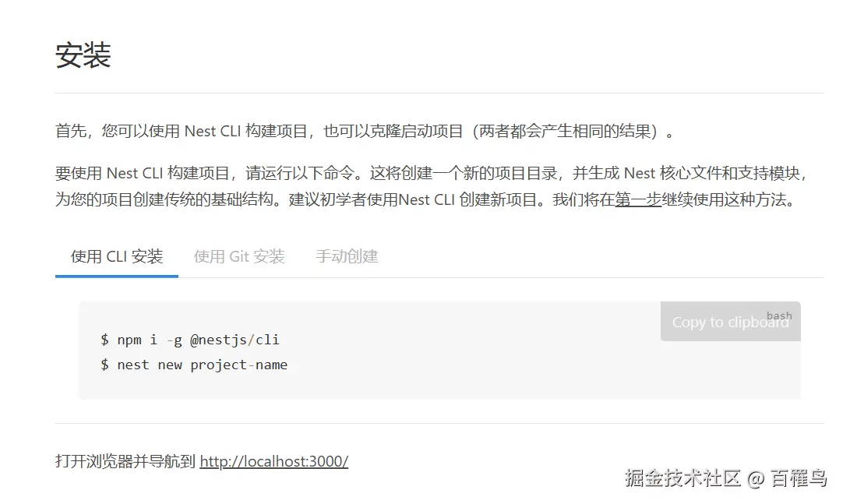
Task: Click the npm i -g command line
Action: tap(190, 340)
